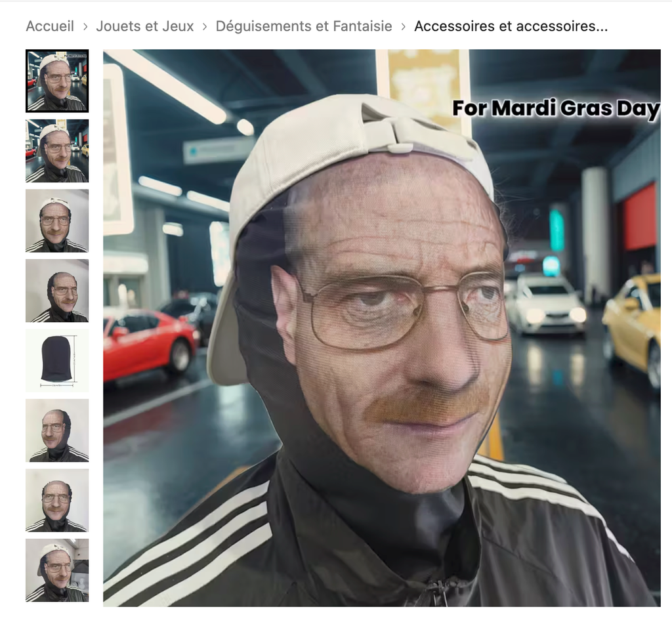This screenshot has height=628, width=672.
Task: Select the second thumbnail with street background
Action: pyautogui.click(x=57, y=150)
